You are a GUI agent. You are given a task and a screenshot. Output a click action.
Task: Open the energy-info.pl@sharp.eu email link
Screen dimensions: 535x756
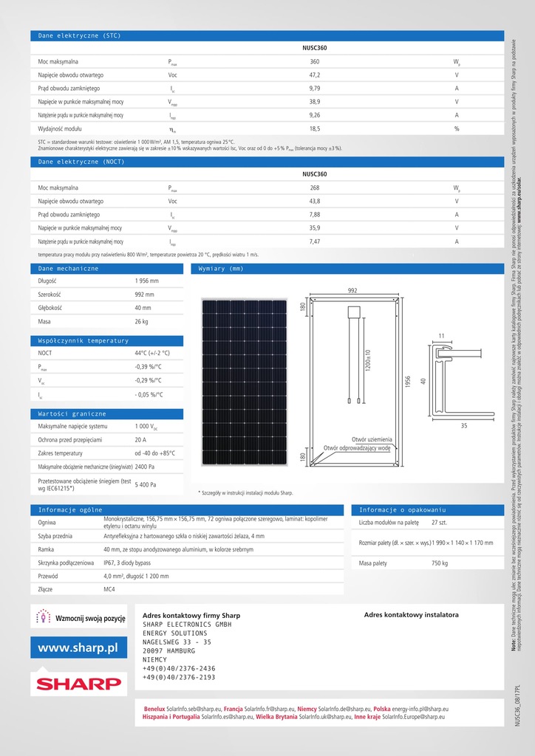tap(420, 709)
